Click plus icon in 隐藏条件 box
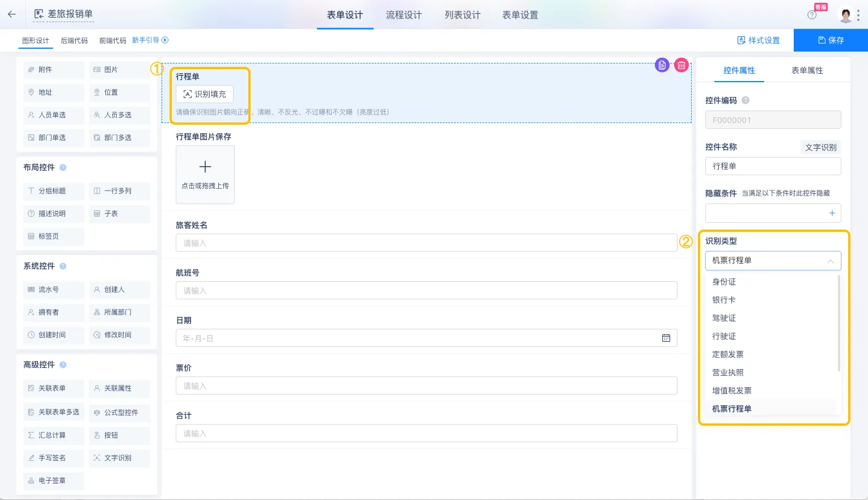This screenshot has height=500, width=868. point(832,213)
